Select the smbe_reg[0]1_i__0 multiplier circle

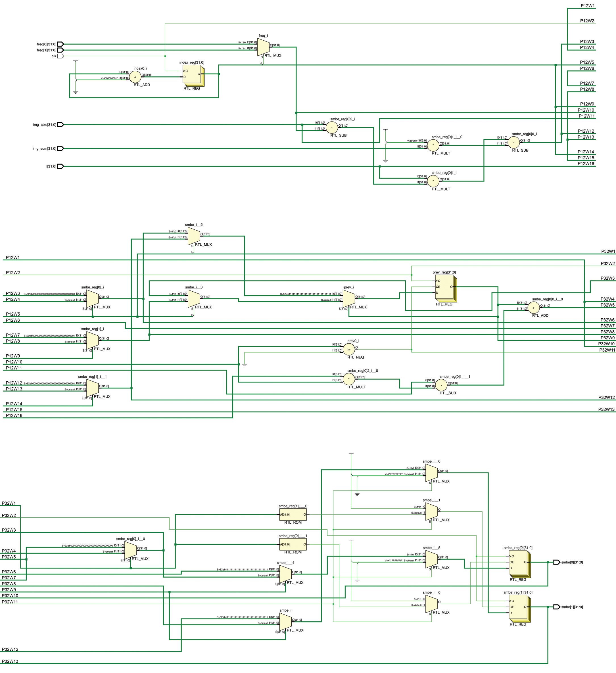click(433, 145)
